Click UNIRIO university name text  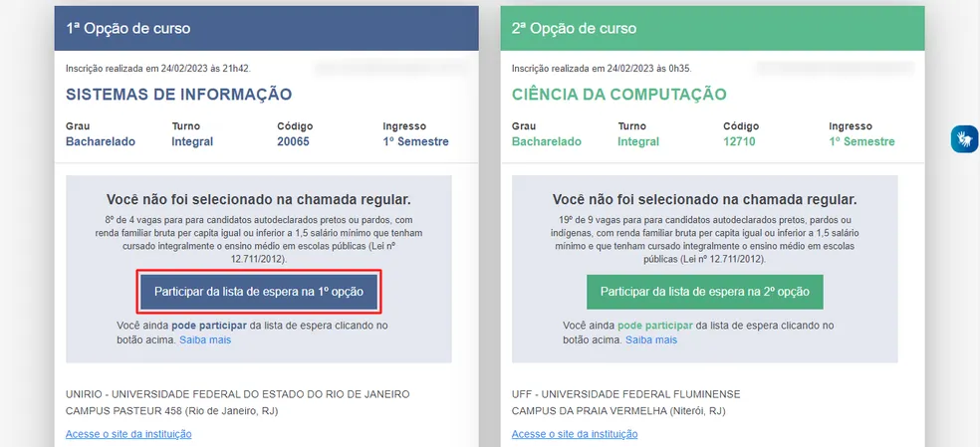tap(237, 394)
